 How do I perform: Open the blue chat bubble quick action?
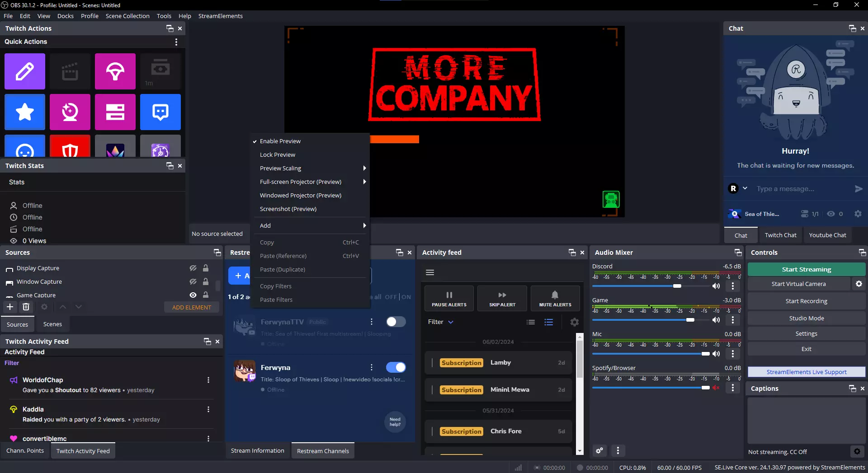pos(160,112)
